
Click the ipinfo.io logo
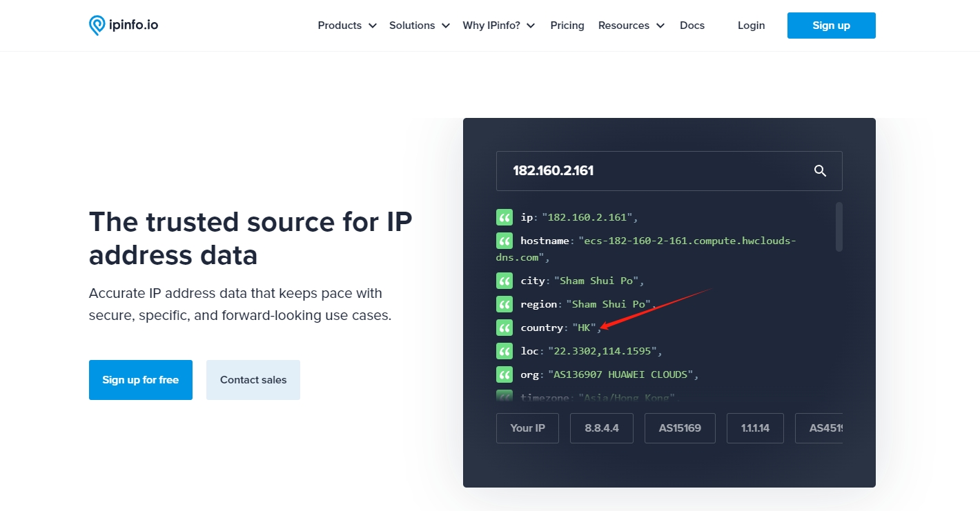pos(124,26)
